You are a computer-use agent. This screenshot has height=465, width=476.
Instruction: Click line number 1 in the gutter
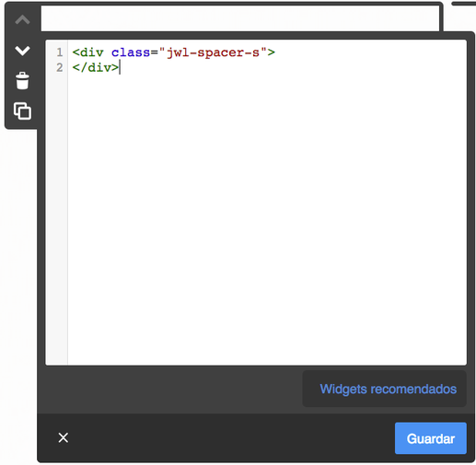[x=60, y=52]
